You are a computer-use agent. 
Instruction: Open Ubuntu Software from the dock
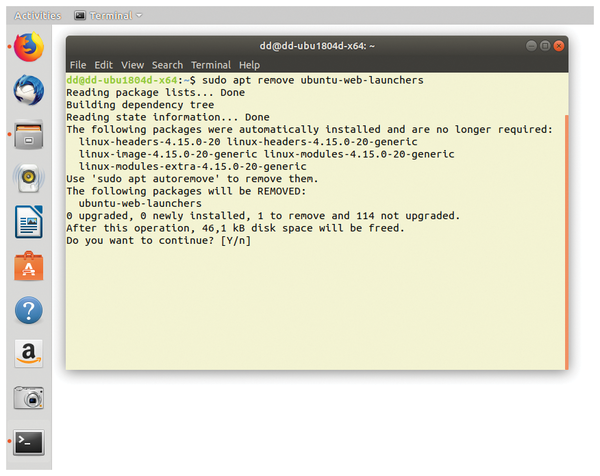tap(28, 266)
